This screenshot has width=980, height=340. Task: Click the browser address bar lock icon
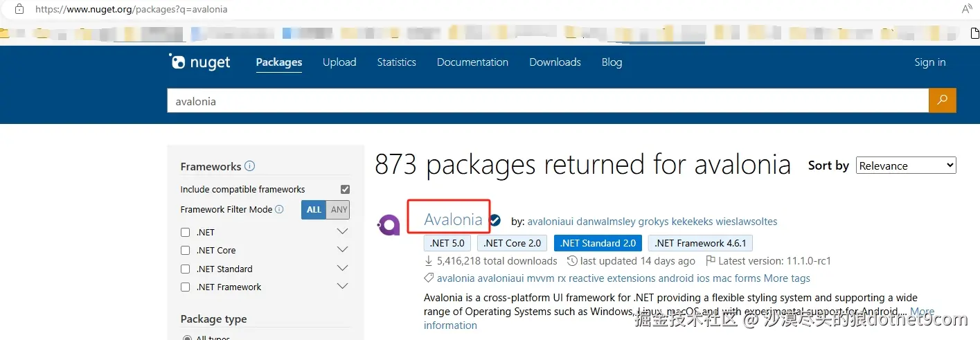coord(19,10)
